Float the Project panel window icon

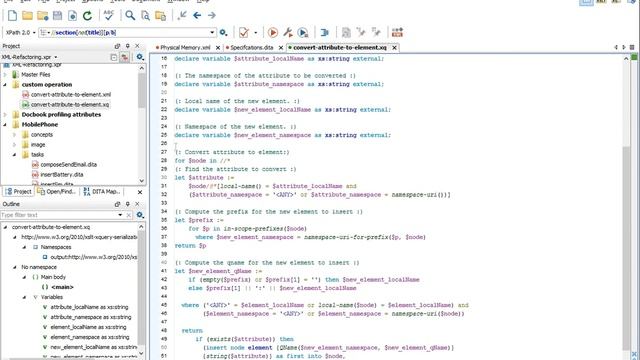point(117,46)
